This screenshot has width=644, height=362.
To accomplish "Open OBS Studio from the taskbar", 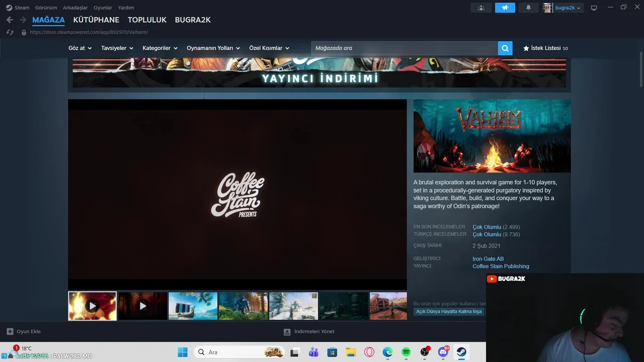I will coord(425,352).
